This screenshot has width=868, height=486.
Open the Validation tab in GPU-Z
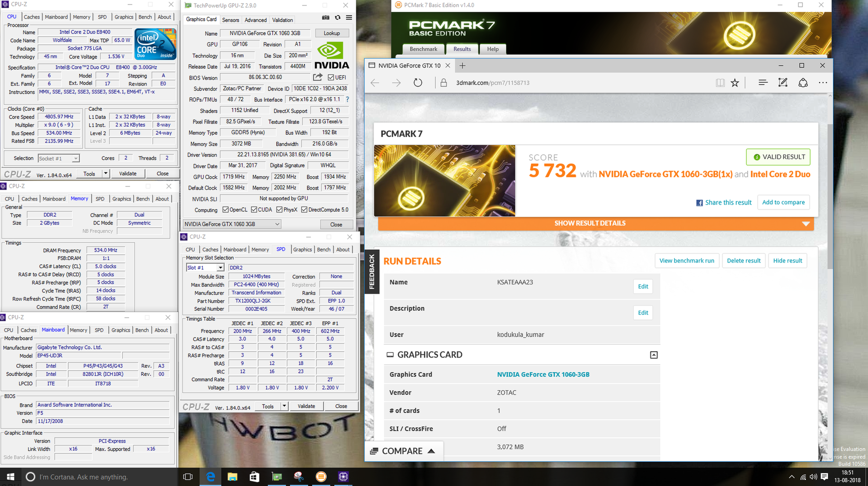tap(283, 20)
